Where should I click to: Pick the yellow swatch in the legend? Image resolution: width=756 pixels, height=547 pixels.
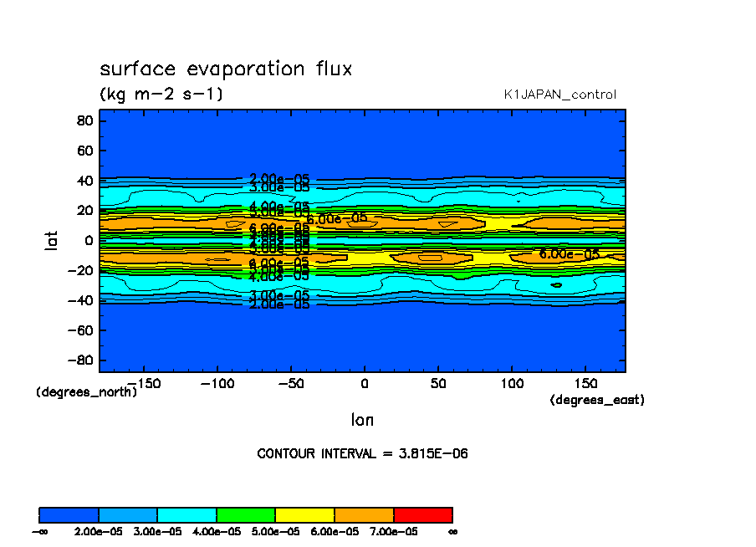(304, 514)
